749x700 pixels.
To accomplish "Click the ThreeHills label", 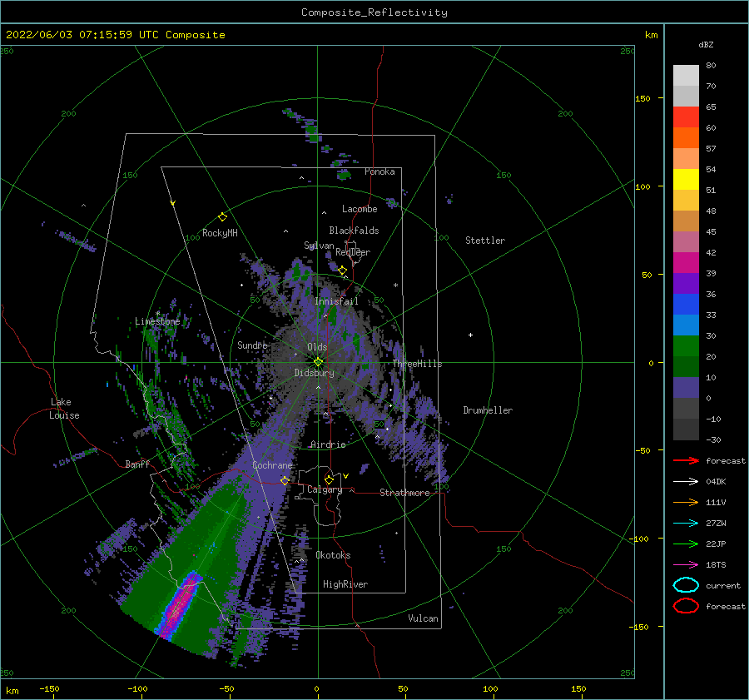I will 417,364.
